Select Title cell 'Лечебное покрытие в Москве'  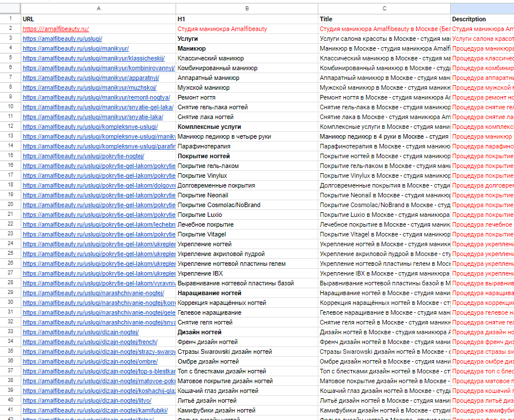pyautogui.click(x=384, y=225)
